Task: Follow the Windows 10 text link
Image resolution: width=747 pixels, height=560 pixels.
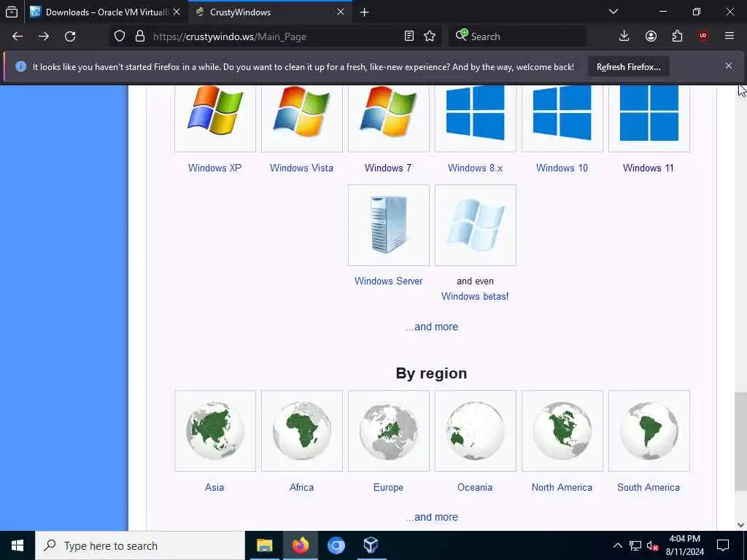Action: coord(562,168)
